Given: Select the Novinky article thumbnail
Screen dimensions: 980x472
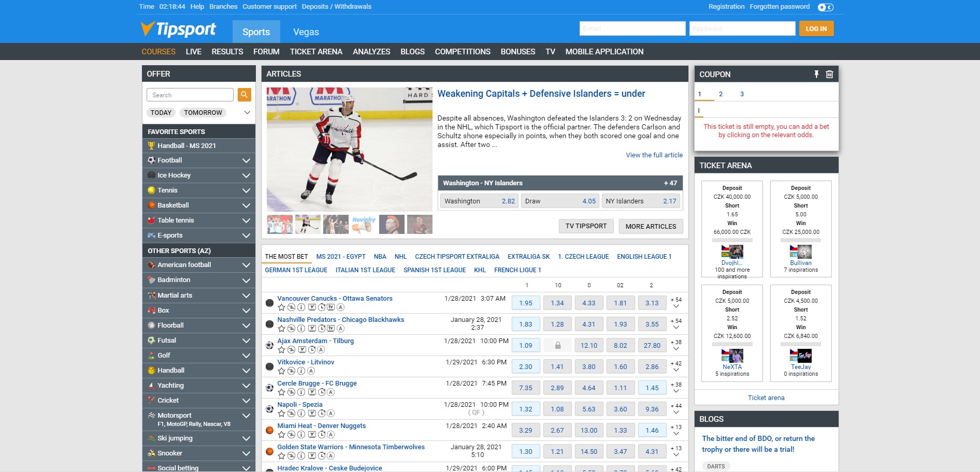Looking at the screenshot, I should coord(364,225).
